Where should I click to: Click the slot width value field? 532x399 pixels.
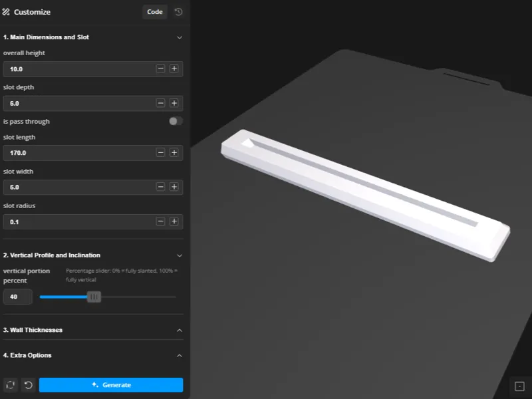(93, 188)
